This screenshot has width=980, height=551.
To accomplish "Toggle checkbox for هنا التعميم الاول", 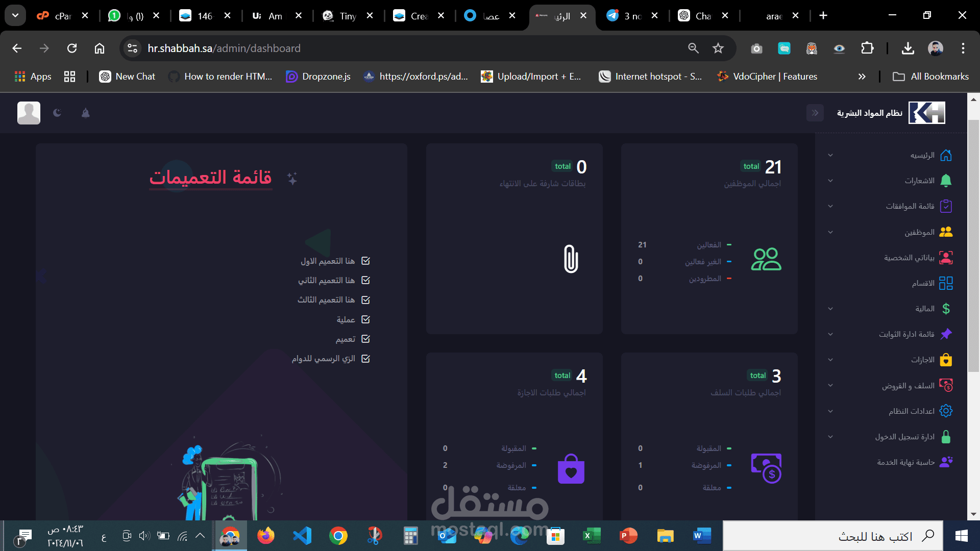I will pos(365,261).
